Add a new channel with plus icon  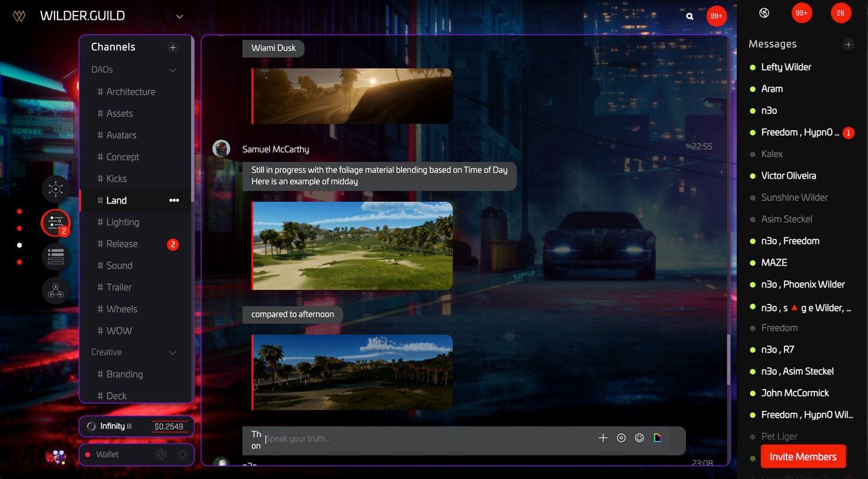coord(173,47)
